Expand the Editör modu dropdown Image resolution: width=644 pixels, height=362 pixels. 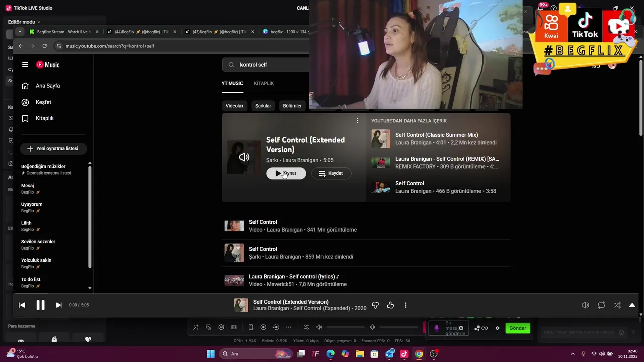point(24,22)
